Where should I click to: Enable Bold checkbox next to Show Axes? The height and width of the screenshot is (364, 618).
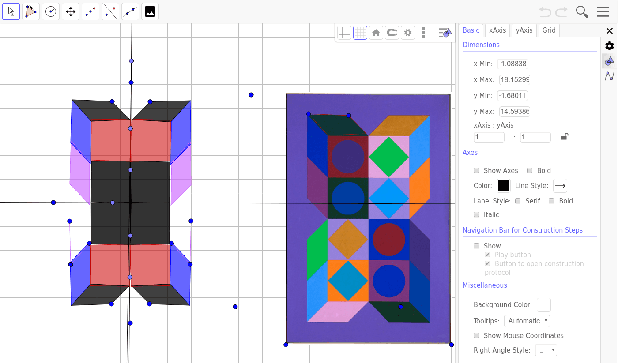pos(530,170)
